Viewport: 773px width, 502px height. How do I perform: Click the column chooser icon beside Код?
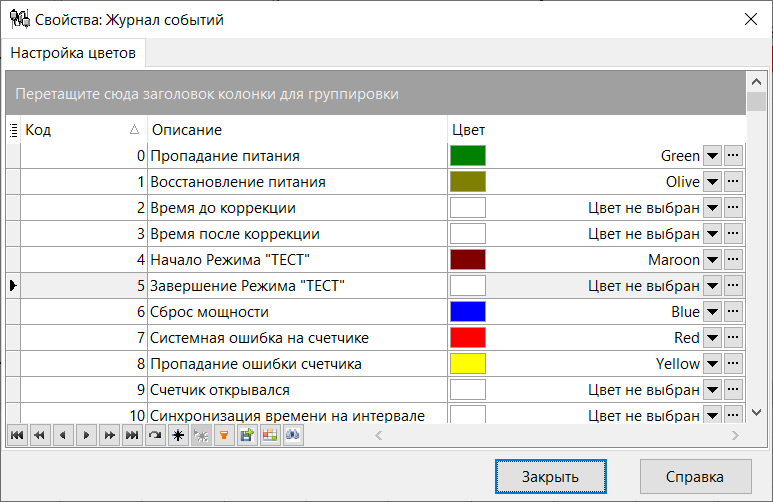pos(13,130)
